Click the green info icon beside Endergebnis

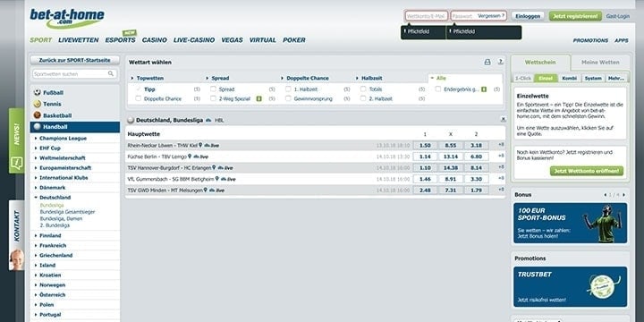point(484,89)
